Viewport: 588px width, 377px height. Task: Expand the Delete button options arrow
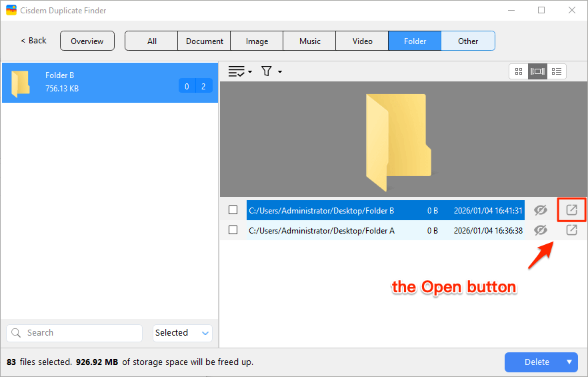click(569, 362)
